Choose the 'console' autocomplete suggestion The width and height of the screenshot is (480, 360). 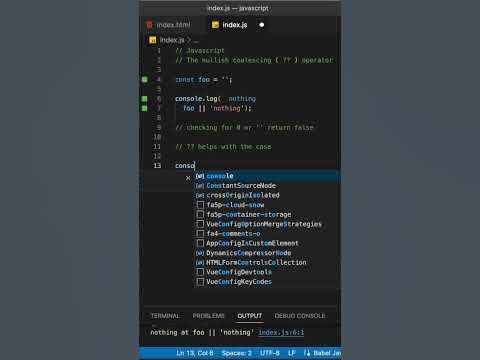(267, 176)
